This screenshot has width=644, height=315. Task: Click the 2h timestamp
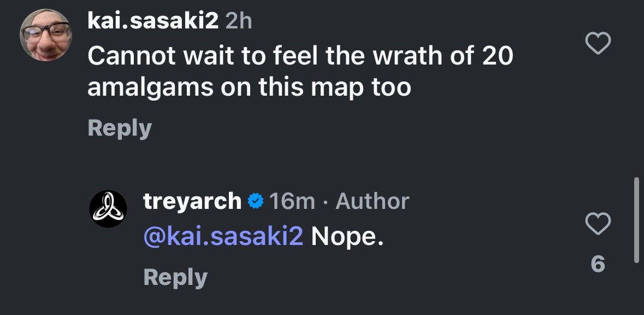238,21
